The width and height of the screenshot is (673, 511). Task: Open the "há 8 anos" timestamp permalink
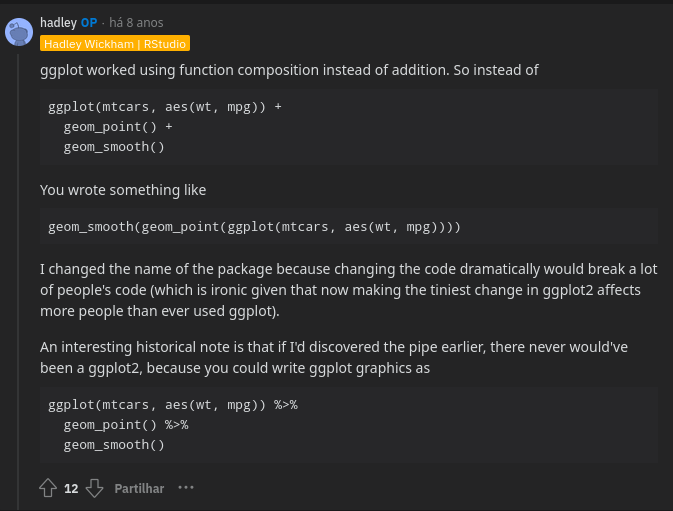[x=136, y=22]
